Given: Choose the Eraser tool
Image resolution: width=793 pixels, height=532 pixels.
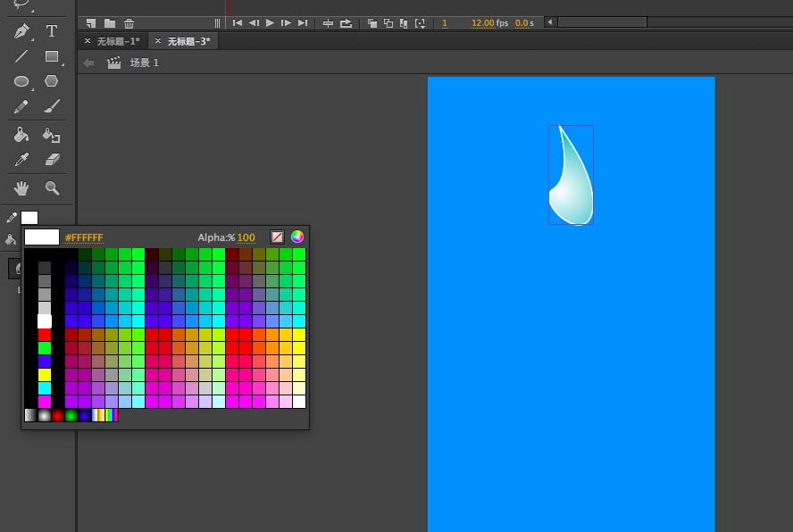Looking at the screenshot, I should [x=52, y=160].
